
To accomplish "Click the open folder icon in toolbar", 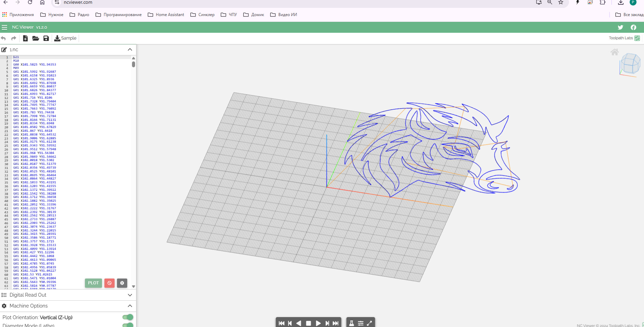I will (35, 38).
